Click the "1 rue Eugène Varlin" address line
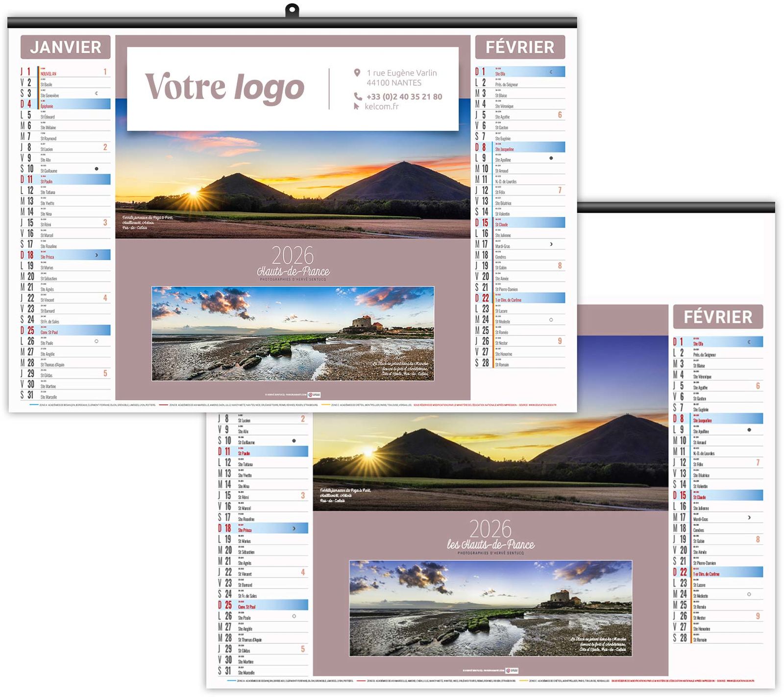The width and height of the screenshot is (784, 697). tap(402, 73)
